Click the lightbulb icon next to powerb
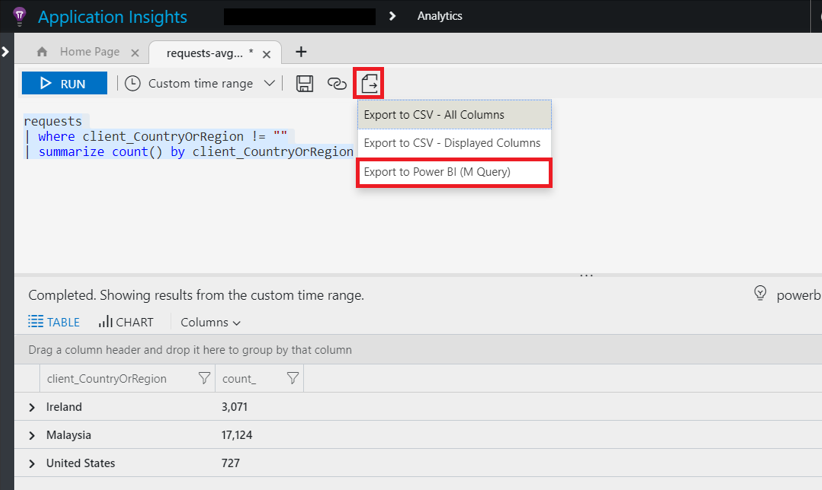 coord(760,293)
